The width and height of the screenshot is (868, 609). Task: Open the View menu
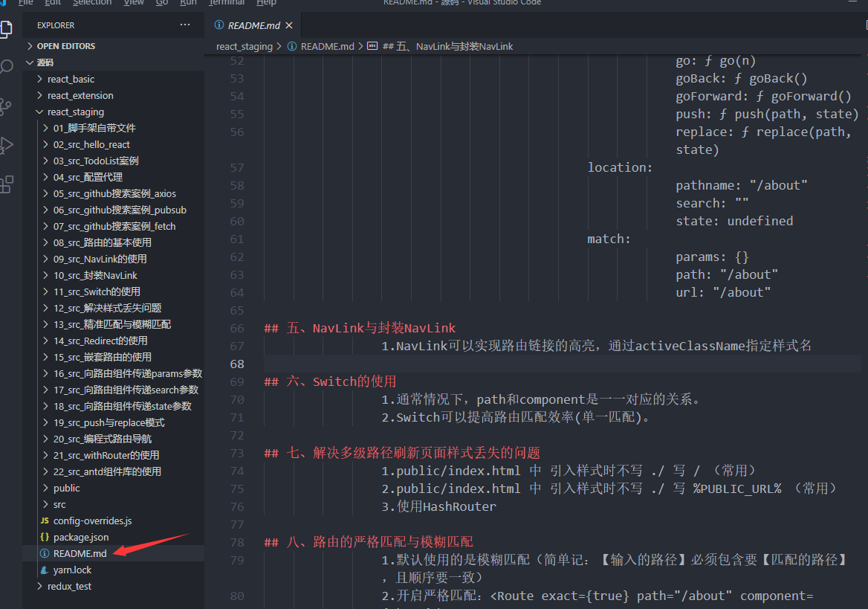pyautogui.click(x=134, y=2)
